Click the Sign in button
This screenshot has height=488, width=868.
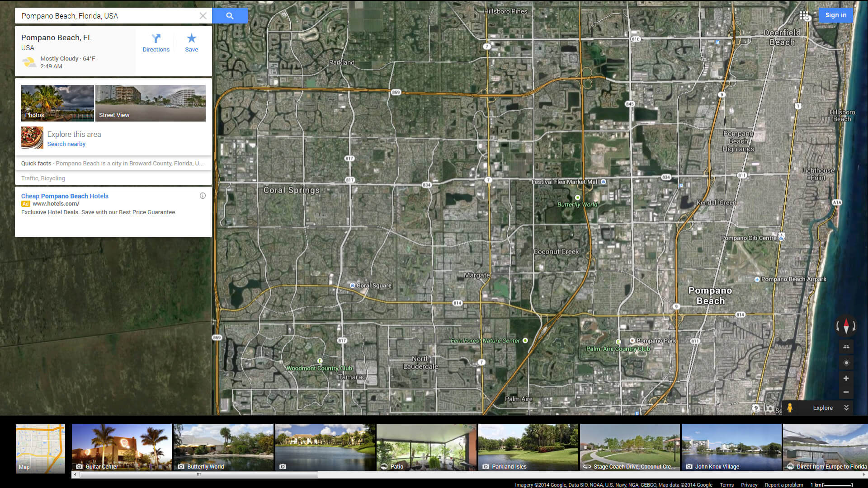pos(835,15)
